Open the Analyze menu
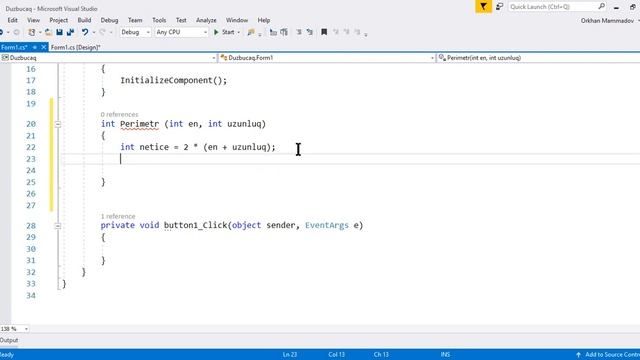The width and height of the screenshot is (640, 360). pos(206,20)
